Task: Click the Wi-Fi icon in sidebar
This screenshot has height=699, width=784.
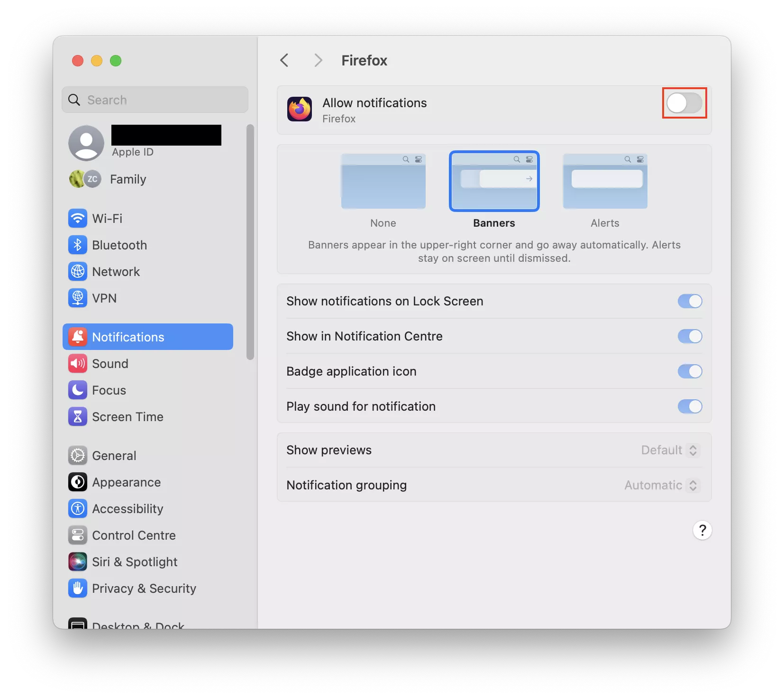Action: pos(78,219)
